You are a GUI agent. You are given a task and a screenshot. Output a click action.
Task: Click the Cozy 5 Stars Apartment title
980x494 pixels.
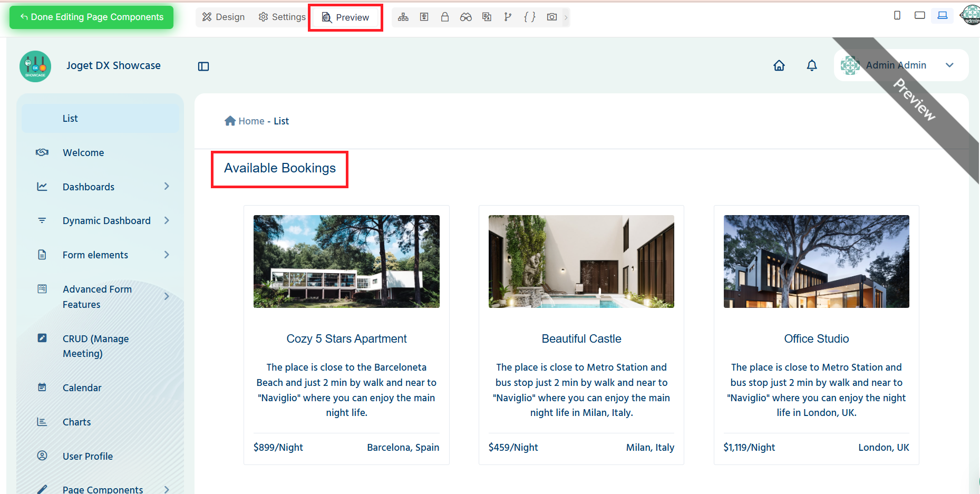coord(346,338)
